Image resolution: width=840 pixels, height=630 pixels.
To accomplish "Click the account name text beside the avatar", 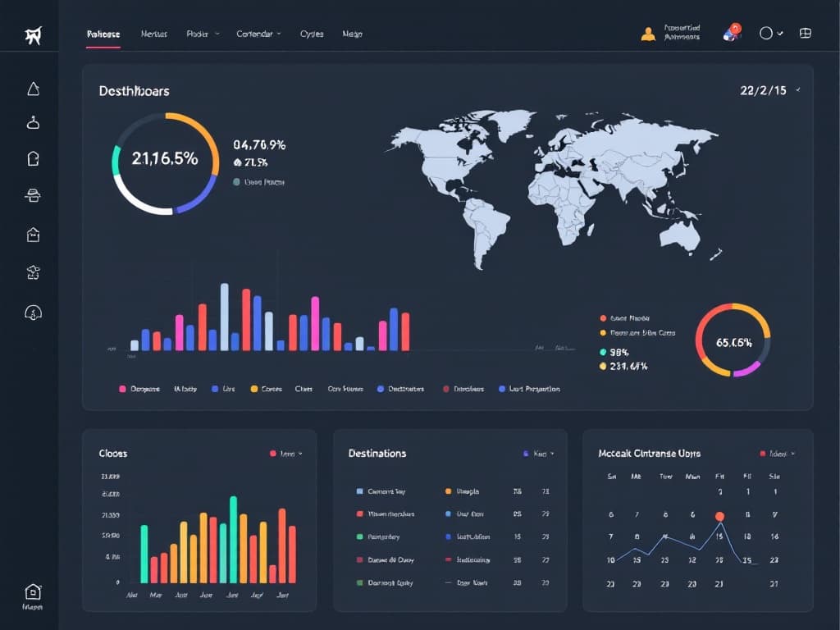I will 682,32.
